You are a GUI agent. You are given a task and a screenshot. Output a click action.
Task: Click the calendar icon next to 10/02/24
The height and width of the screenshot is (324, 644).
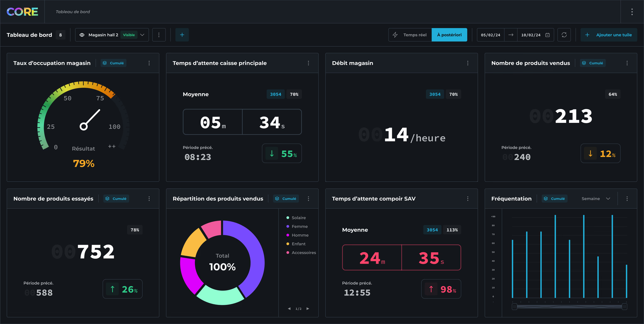[x=547, y=35]
